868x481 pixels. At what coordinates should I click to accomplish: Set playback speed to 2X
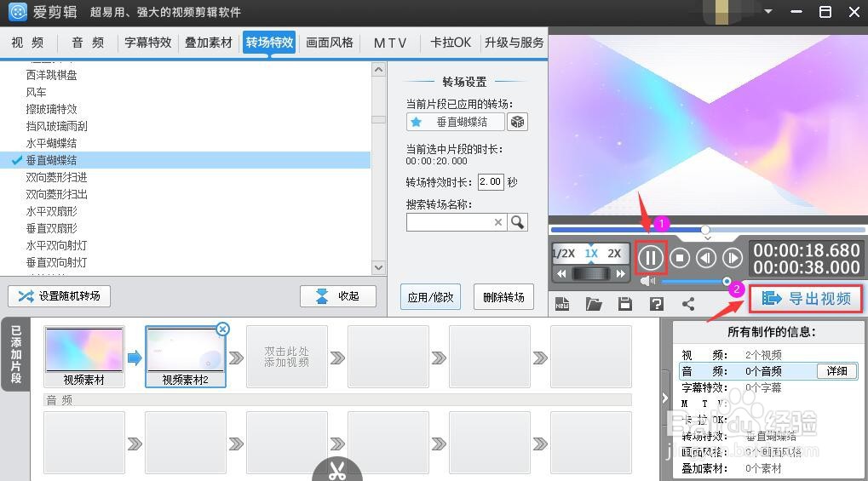[x=614, y=254]
